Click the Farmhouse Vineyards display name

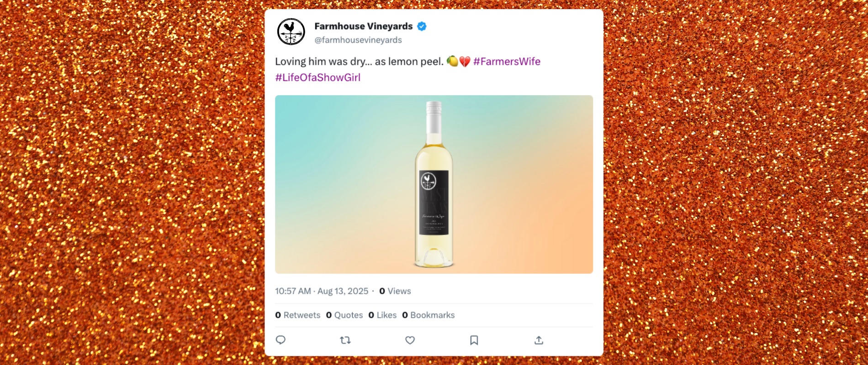[x=364, y=26]
